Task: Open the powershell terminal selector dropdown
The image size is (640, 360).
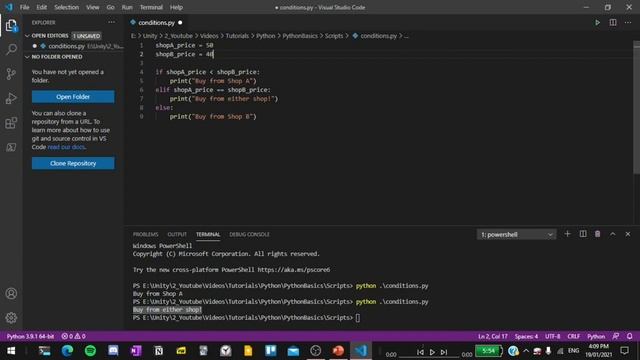Action: pos(516,234)
